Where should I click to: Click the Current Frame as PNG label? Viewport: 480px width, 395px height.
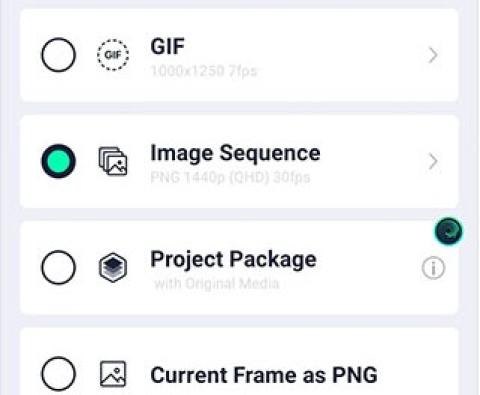point(264,375)
